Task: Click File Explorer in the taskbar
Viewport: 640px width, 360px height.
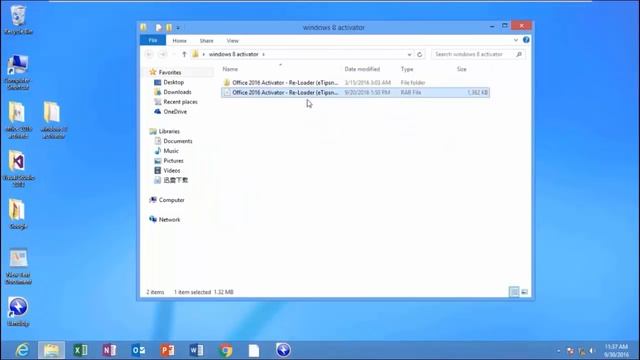Action: [x=51, y=350]
